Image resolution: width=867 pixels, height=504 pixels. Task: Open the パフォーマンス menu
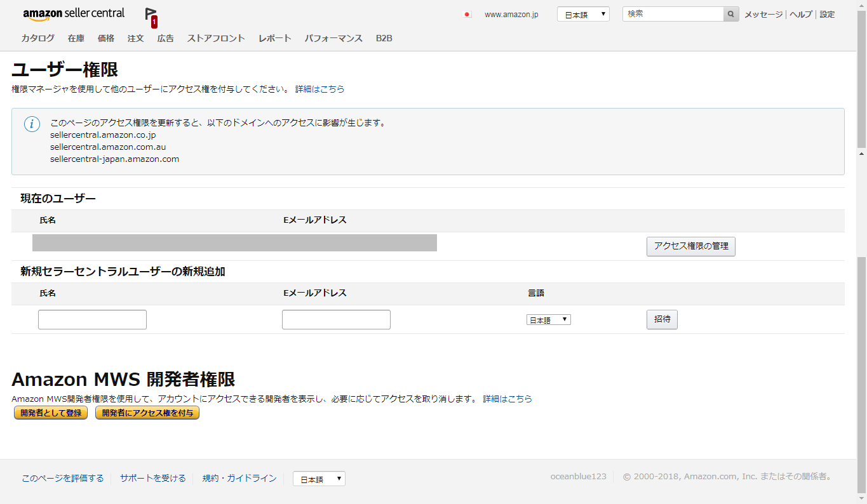[x=333, y=38]
